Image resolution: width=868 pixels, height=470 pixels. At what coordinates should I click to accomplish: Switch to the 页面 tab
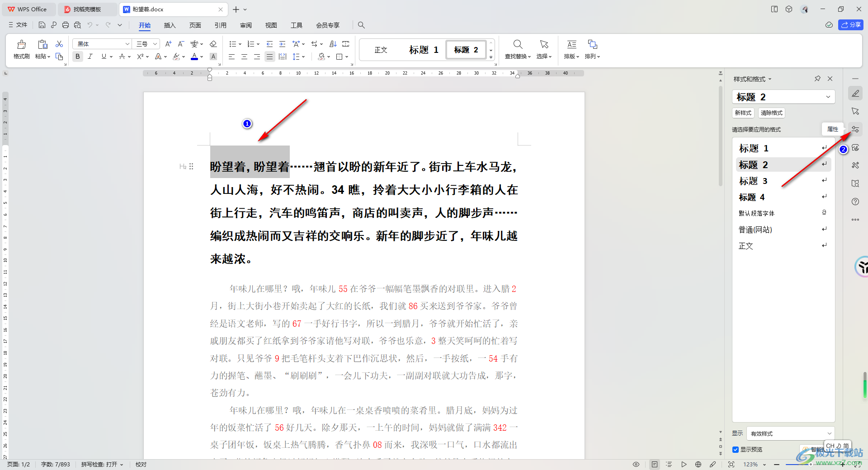[195, 25]
